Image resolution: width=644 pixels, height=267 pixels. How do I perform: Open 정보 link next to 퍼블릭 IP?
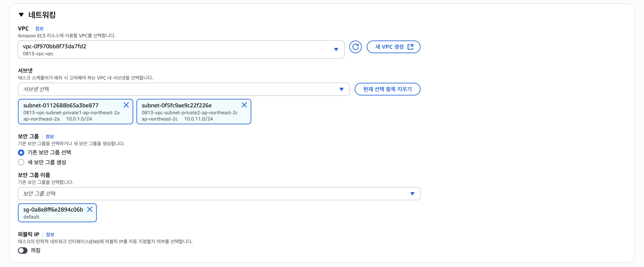click(50, 235)
